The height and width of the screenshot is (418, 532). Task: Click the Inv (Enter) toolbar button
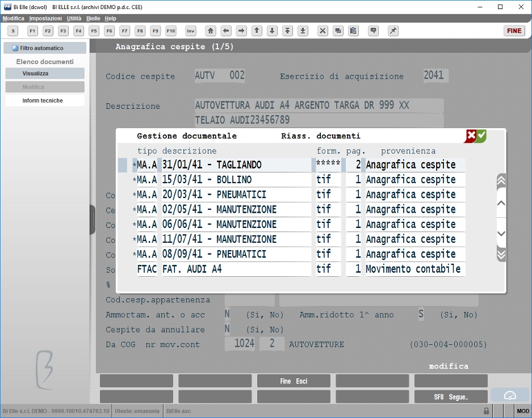point(191,31)
